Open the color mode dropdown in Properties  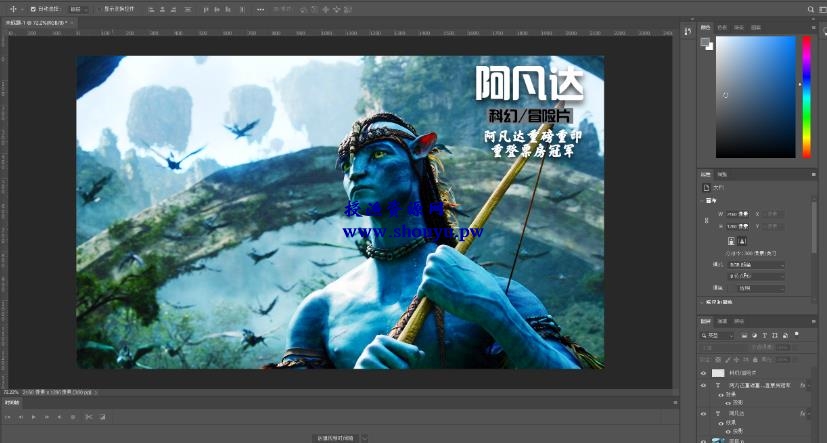[x=756, y=265]
